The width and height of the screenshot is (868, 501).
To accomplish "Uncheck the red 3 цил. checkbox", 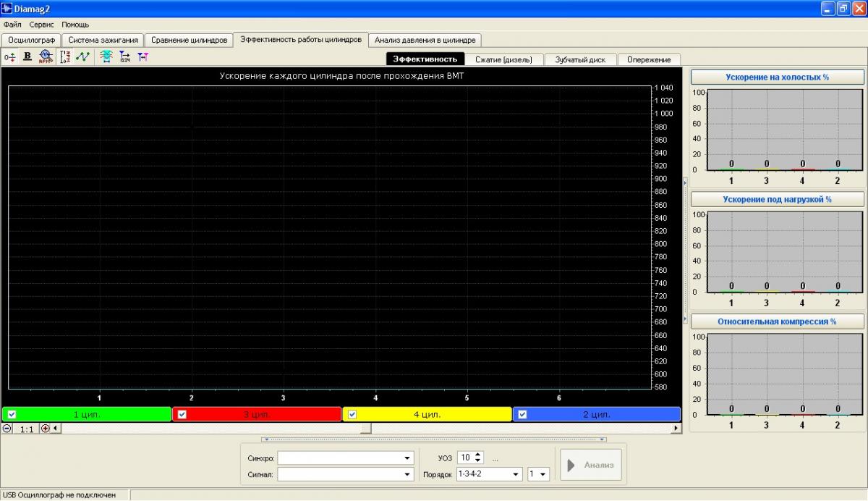I will coord(182,414).
